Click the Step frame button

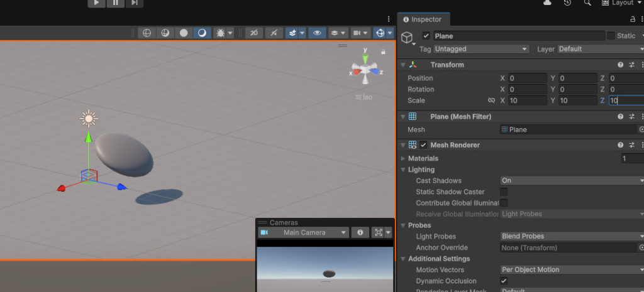[134, 3]
